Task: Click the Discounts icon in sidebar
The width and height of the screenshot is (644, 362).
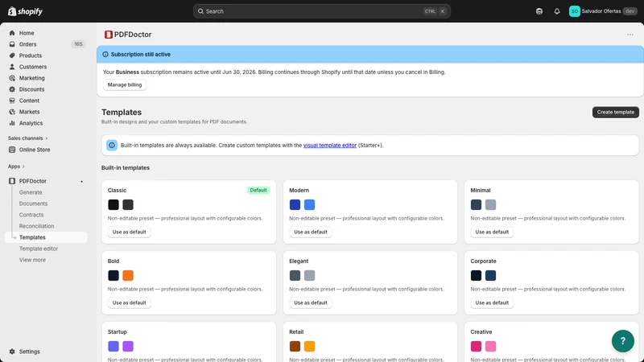Action: point(12,89)
